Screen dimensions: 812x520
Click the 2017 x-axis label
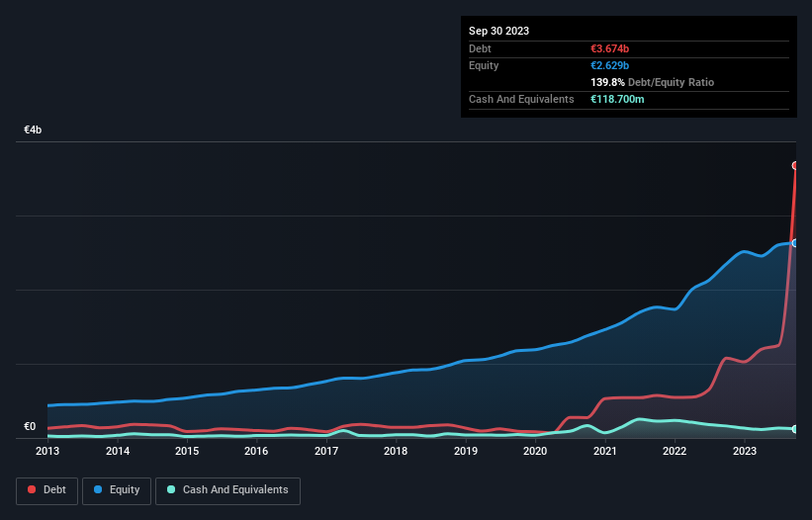click(x=326, y=451)
